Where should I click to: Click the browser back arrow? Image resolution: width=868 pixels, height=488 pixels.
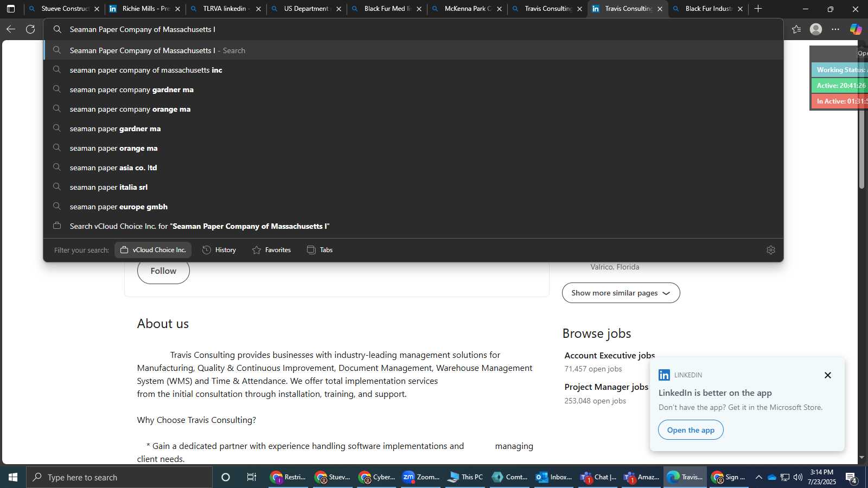coord(11,29)
